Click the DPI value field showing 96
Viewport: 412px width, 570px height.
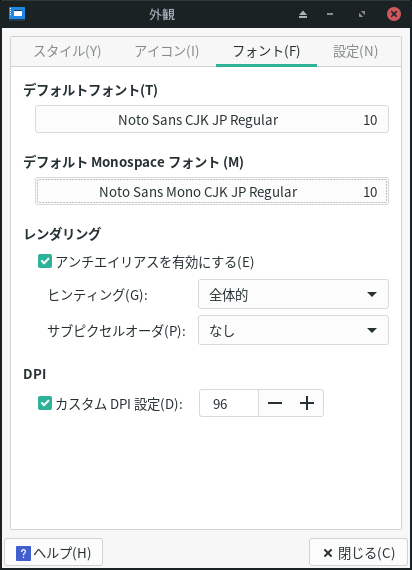(229, 404)
